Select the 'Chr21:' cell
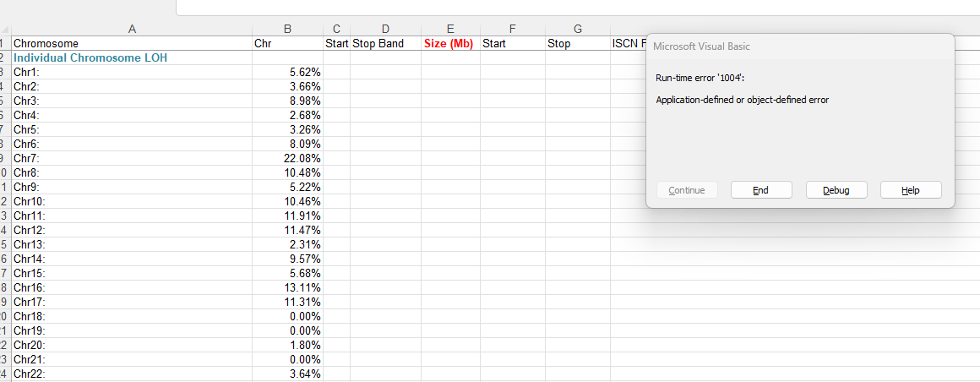980x382 pixels. (x=132, y=359)
